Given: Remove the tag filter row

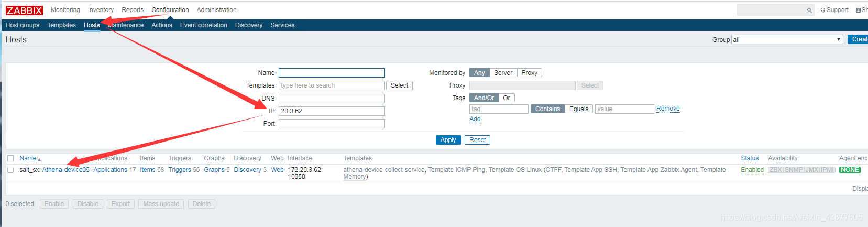Looking at the screenshot, I should [668, 109].
